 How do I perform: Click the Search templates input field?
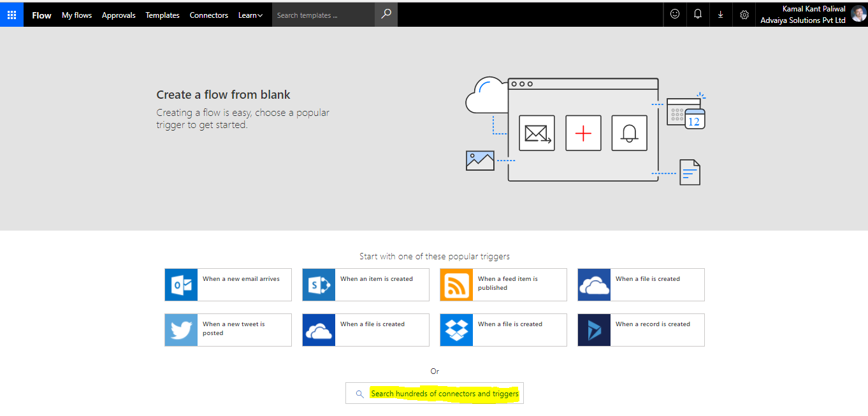click(324, 15)
